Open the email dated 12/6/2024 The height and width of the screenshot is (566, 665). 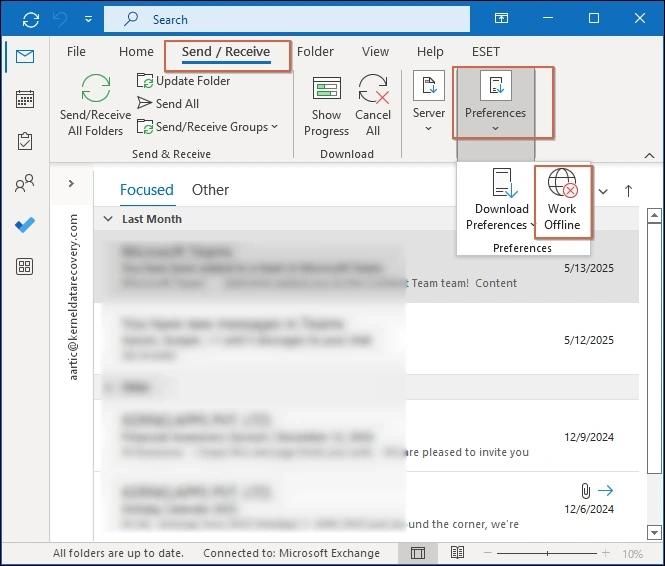tap(366, 507)
